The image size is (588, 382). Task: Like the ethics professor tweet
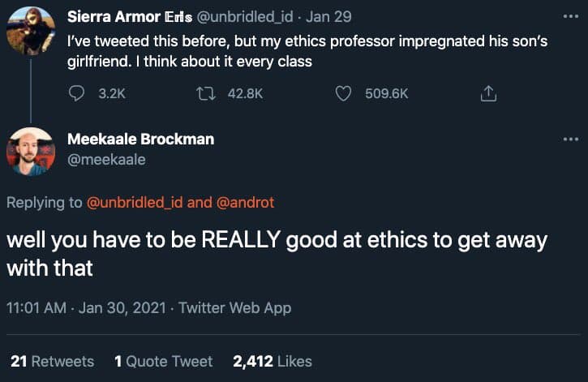[x=344, y=94]
